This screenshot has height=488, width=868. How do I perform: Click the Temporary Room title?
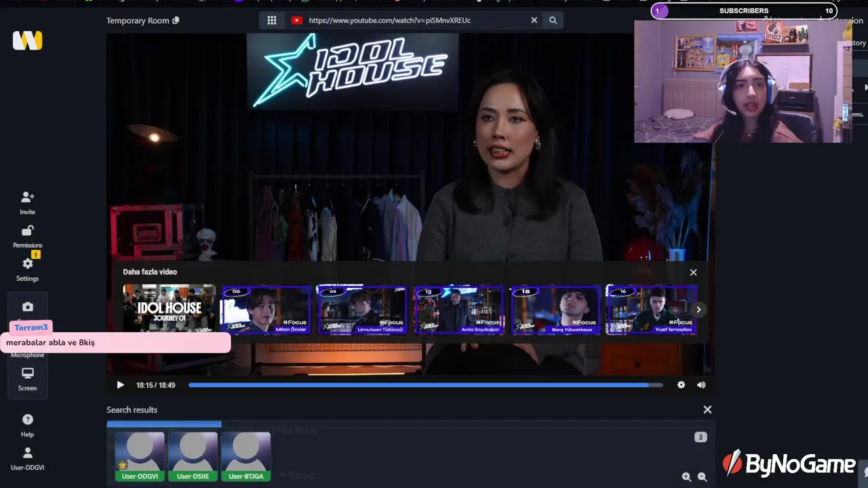click(138, 20)
